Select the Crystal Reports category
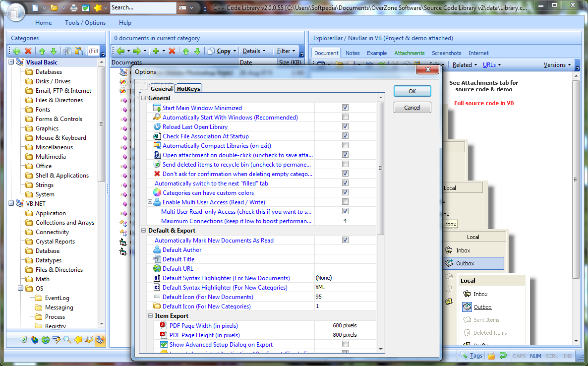Screen dimensions: 588x366 tap(55, 242)
